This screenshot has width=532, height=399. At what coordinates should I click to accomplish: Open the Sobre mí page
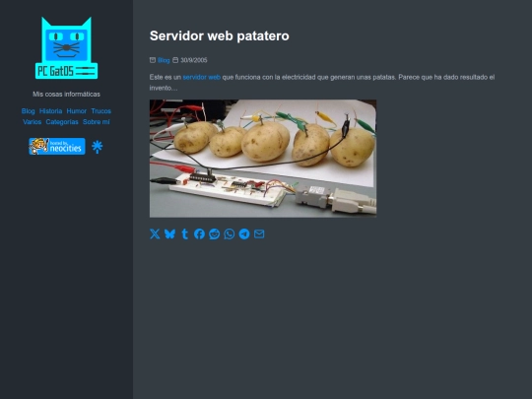97,122
